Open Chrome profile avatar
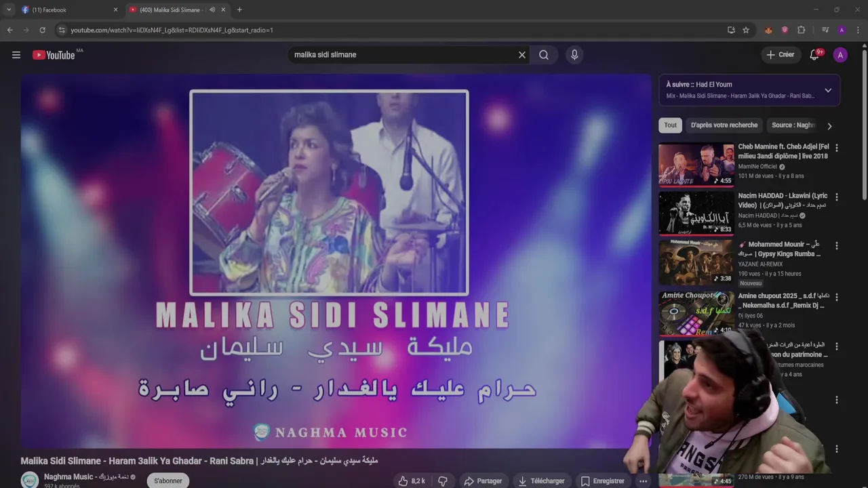 [x=842, y=30]
